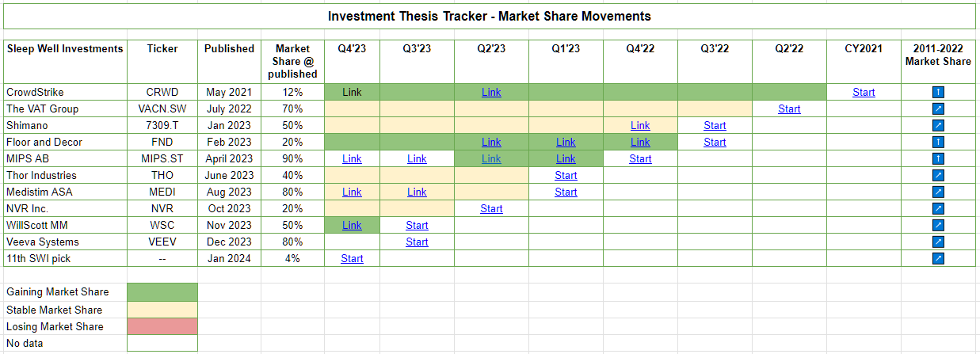Open MIPS AB Q1'23 Link
The height and width of the screenshot is (354, 980).
click(566, 158)
